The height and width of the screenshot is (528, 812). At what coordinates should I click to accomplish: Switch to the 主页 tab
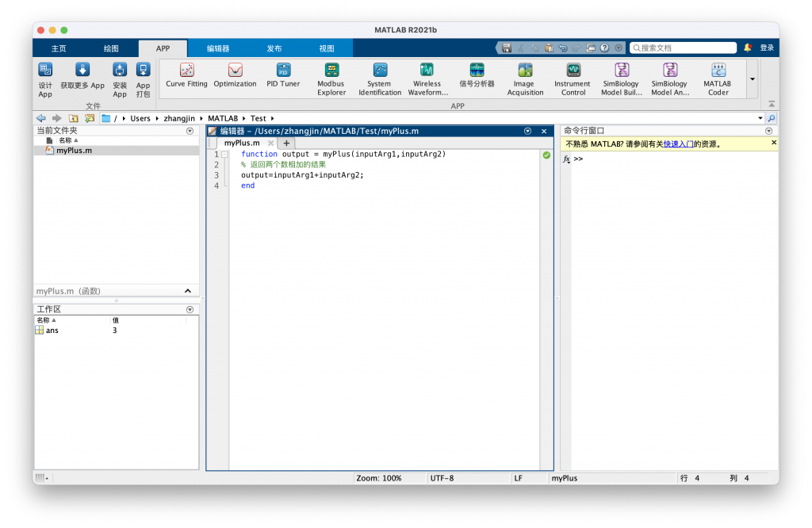tap(59, 48)
